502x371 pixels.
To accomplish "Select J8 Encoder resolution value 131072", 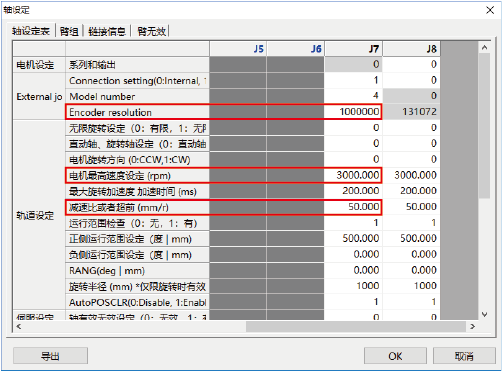I will click(x=411, y=112).
